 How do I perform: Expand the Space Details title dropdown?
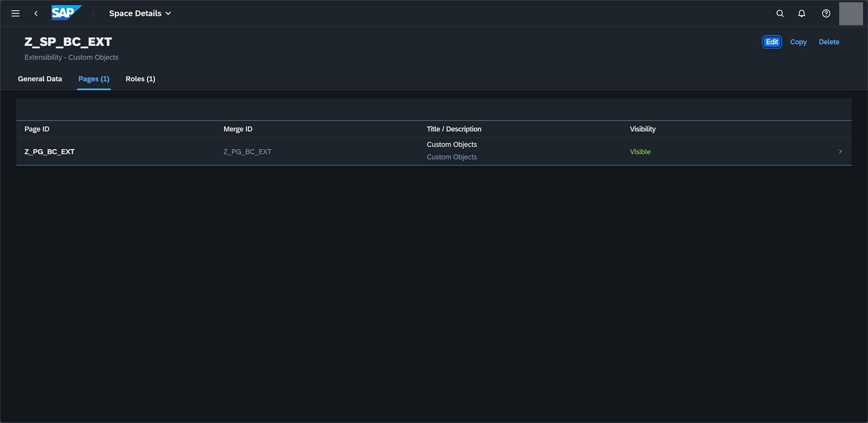[140, 14]
